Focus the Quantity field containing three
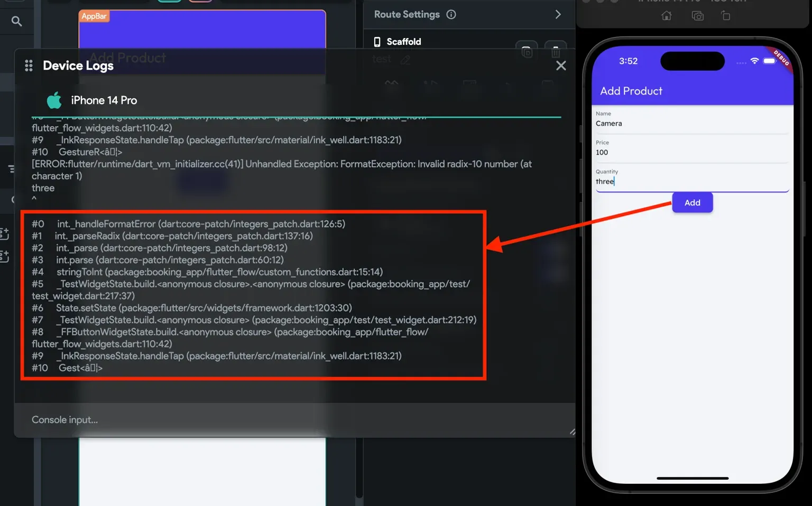 click(x=693, y=180)
